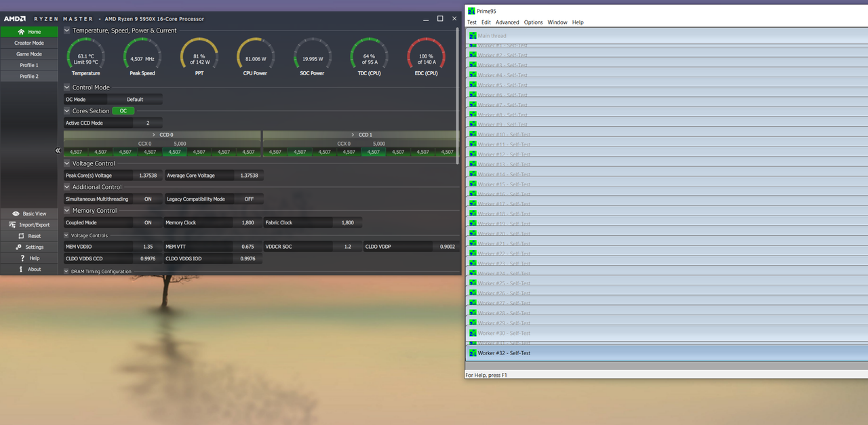Click the Help question mark icon
Screen dimensions: 868x425
point(22,258)
